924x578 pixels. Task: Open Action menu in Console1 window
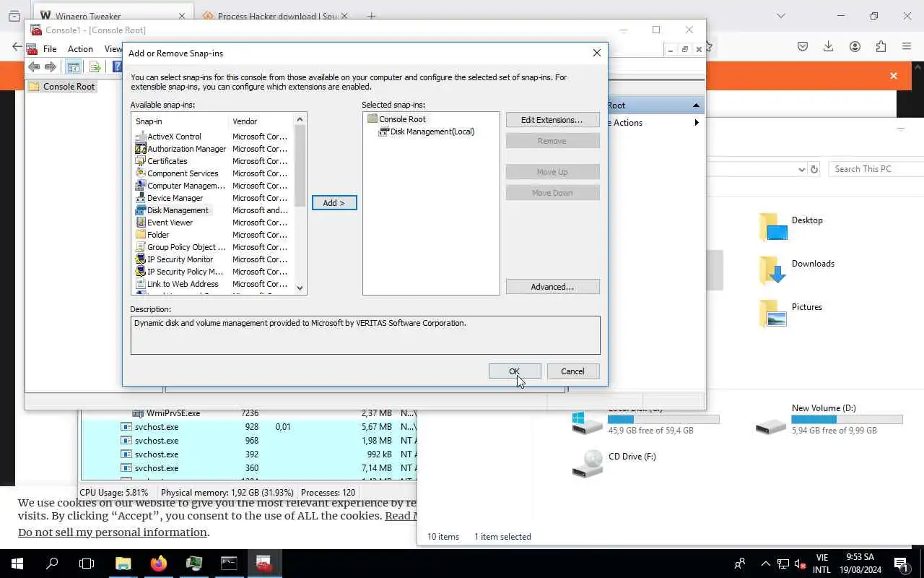pyautogui.click(x=80, y=49)
